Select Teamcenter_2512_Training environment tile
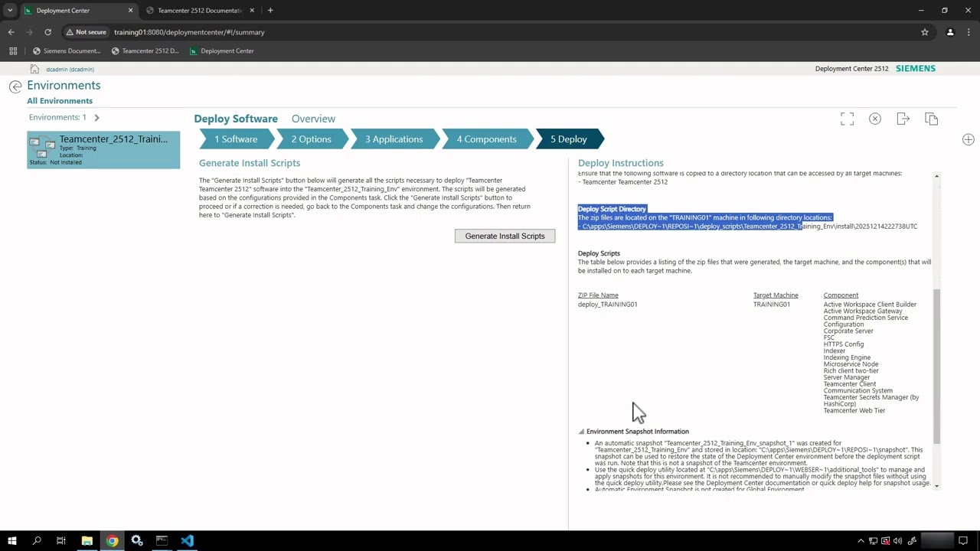The height and width of the screenshot is (551, 980). (x=103, y=150)
